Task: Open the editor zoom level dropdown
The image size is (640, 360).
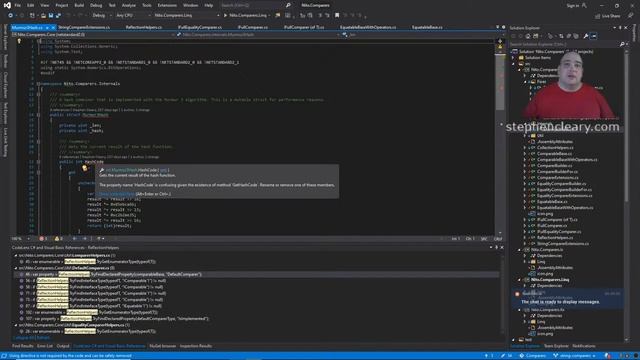Action: coord(21,238)
